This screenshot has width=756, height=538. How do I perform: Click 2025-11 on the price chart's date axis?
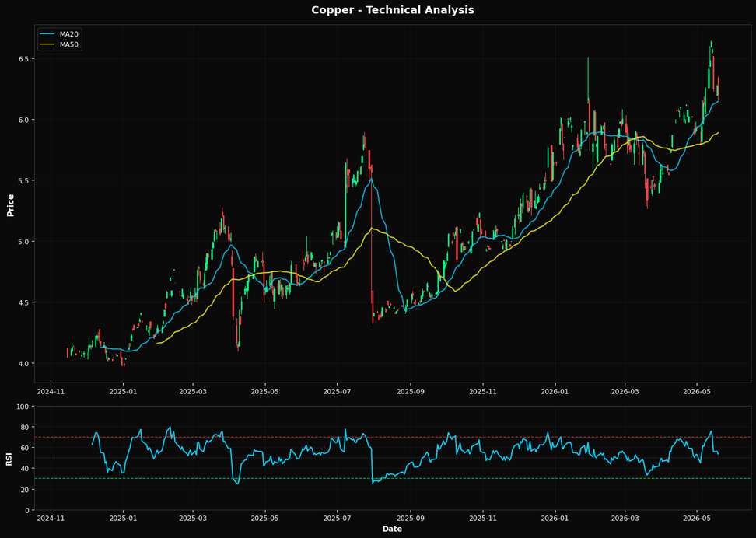[483, 391]
